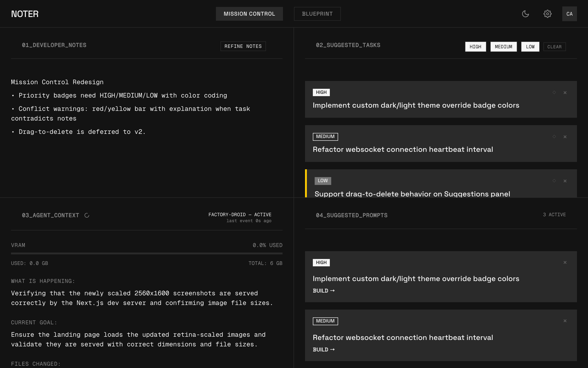
Task: Click the 'Priority badges need HIGH/MEDIUM/LOW' note
Action: 119,96
